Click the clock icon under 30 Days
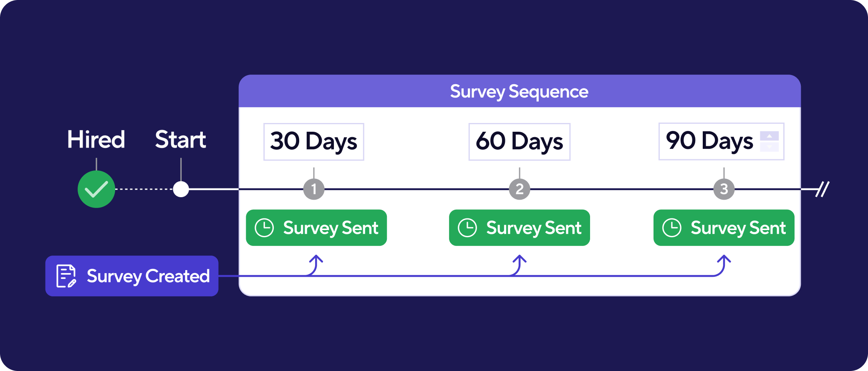This screenshot has width=868, height=371. pos(264,228)
